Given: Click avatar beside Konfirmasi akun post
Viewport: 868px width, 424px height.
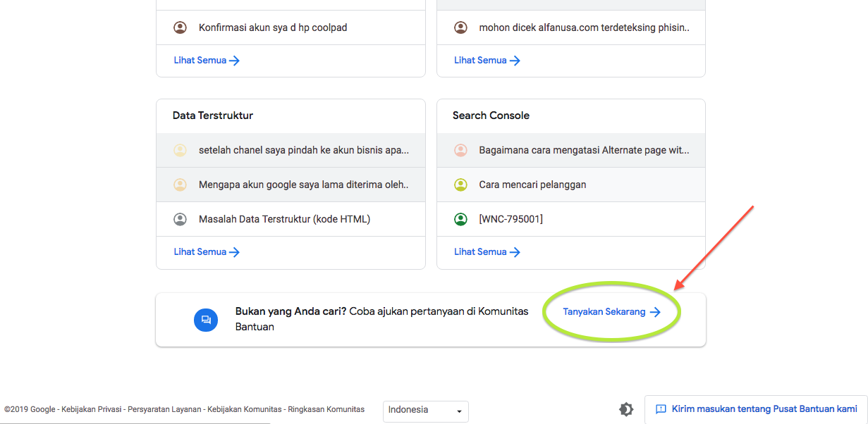Looking at the screenshot, I should (x=181, y=27).
